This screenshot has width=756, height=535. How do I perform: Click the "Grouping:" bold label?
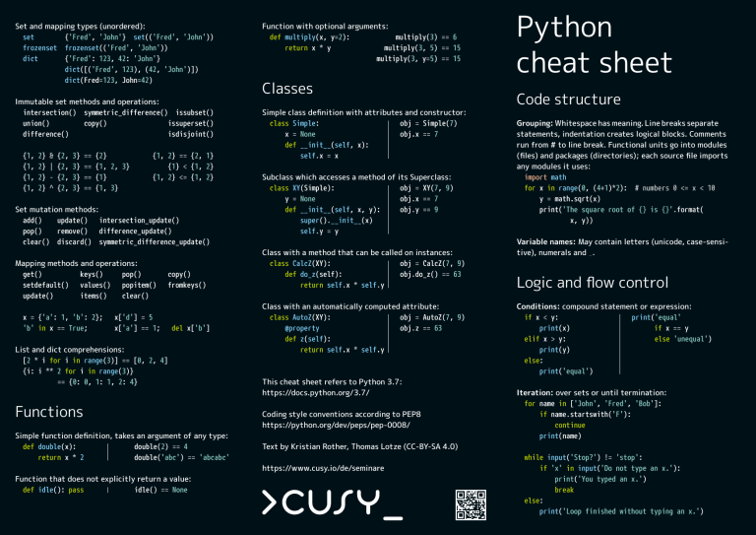535,123
